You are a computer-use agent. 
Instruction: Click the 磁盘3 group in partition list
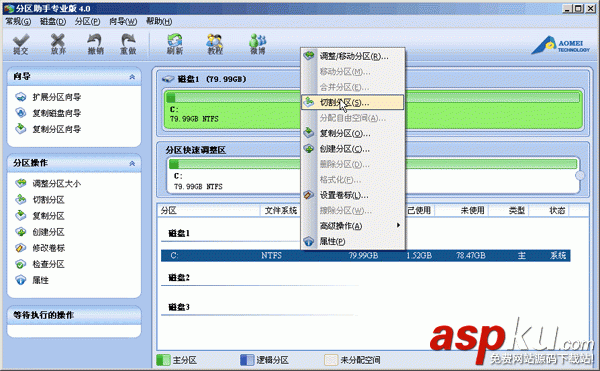tap(179, 307)
